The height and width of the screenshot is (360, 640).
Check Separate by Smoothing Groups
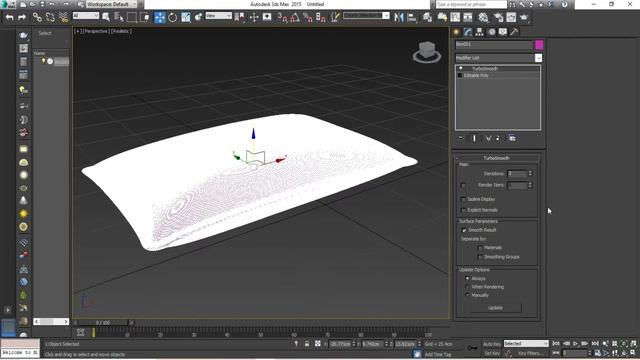pos(480,257)
